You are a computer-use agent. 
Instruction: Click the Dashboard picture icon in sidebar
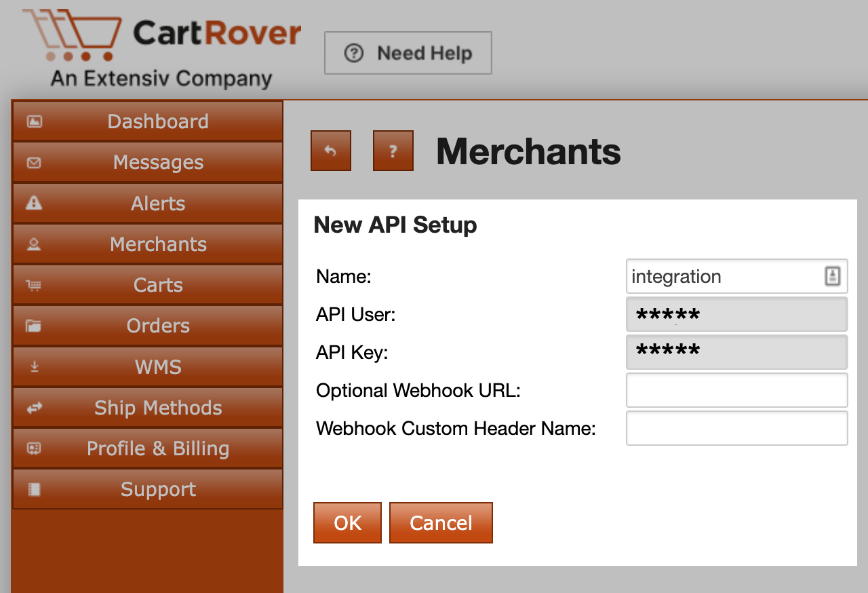tap(34, 121)
